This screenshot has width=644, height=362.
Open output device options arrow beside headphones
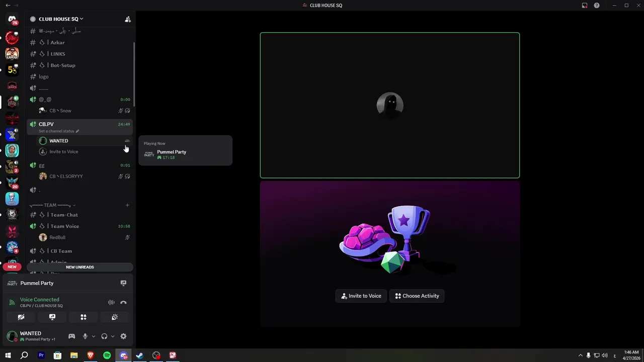click(x=112, y=336)
